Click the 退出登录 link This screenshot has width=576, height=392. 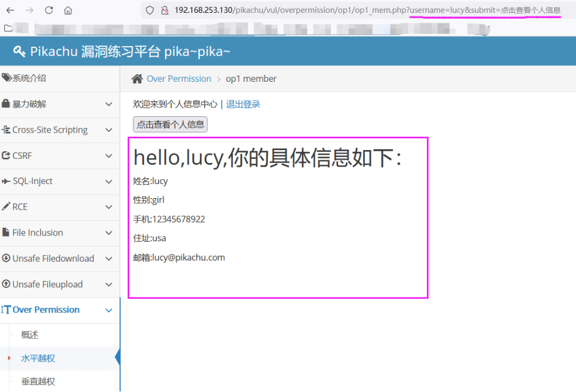click(x=242, y=103)
